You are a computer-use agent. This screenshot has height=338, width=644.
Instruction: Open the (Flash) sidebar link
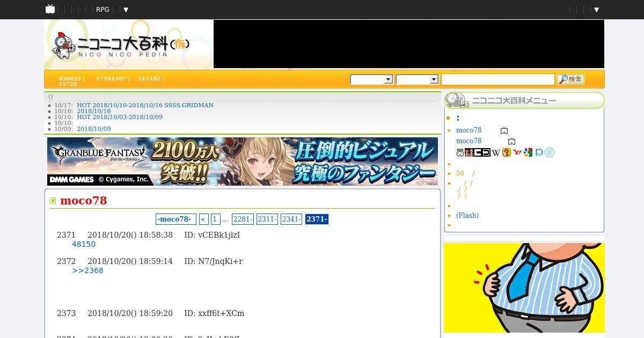[467, 215]
